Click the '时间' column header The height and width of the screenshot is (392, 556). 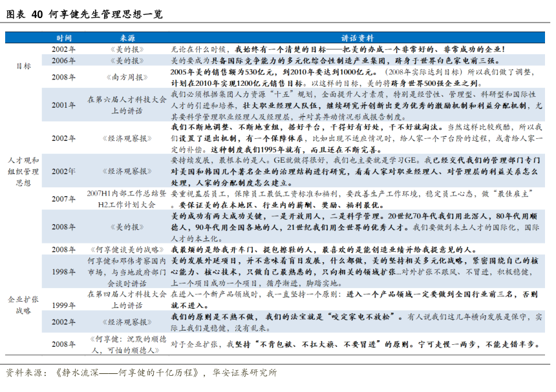click(64, 38)
